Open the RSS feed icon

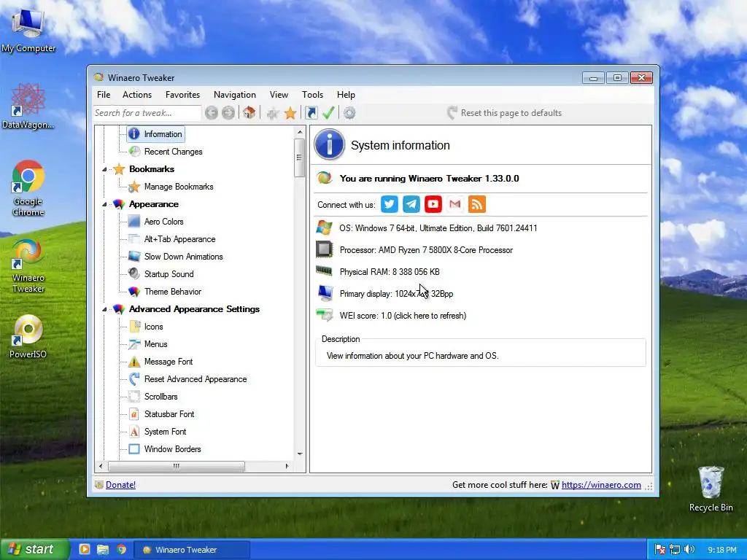point(477,204)
